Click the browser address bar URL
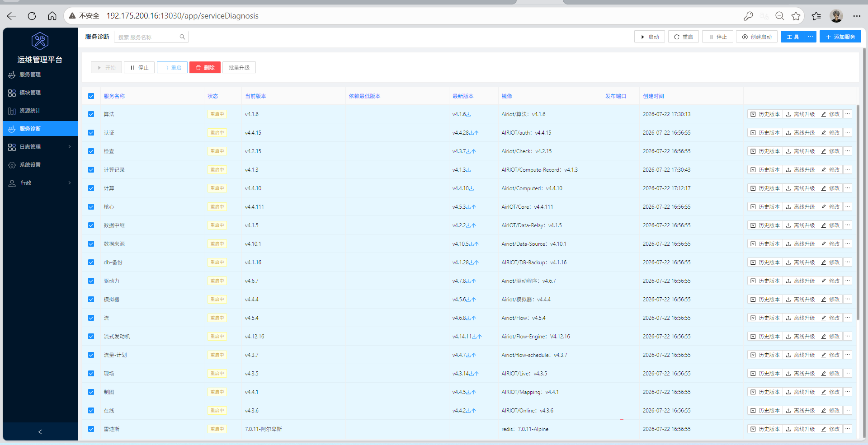868x445 pixels. click(182, 16)
